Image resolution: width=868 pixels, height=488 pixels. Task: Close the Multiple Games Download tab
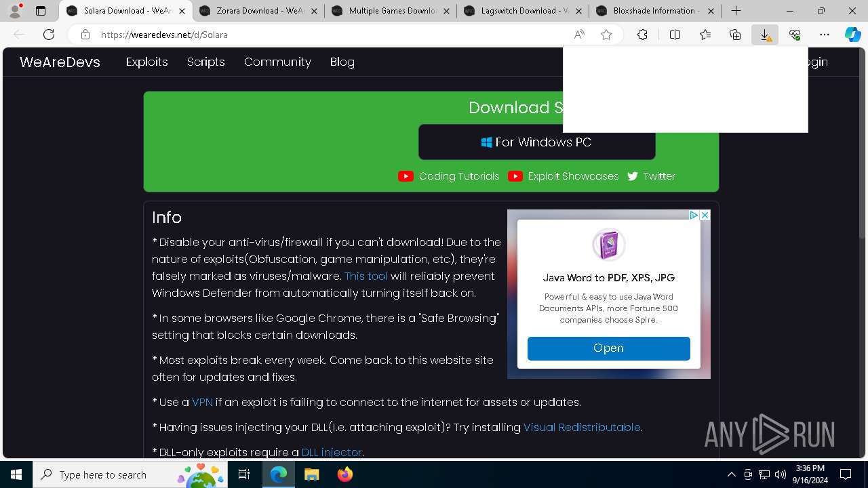tap(446, 11)
